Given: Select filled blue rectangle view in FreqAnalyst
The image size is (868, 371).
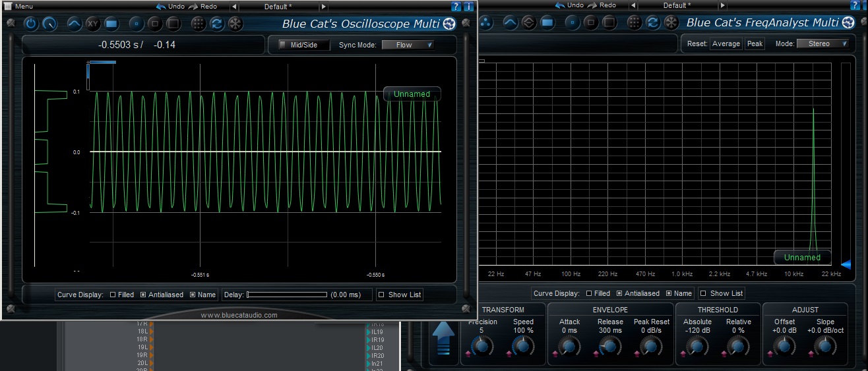Looking at the screenshot, I should [x=547, y=23].
